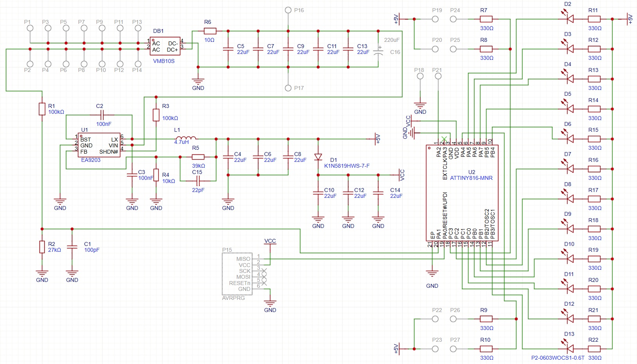
Task: Select the U2 ATTINY816-MNR microcontroller body
Action: pyautogui.click(x=462, y=193)
